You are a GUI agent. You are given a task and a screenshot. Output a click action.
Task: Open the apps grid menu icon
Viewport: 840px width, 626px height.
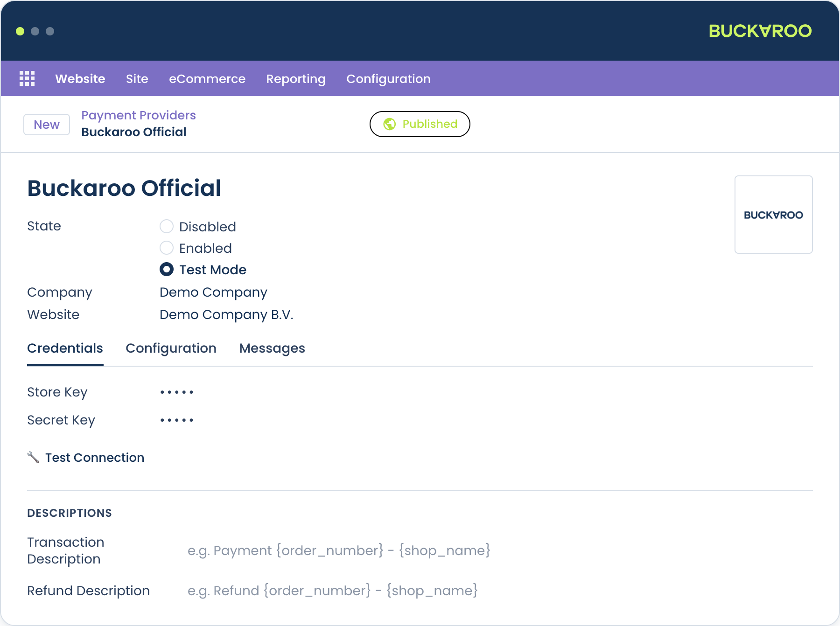[x=27, y=78]
